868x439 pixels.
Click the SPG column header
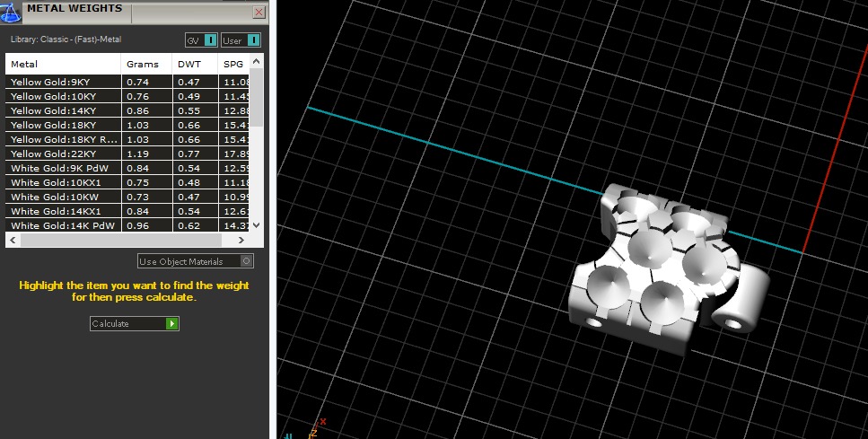click(x=233, y=64)
